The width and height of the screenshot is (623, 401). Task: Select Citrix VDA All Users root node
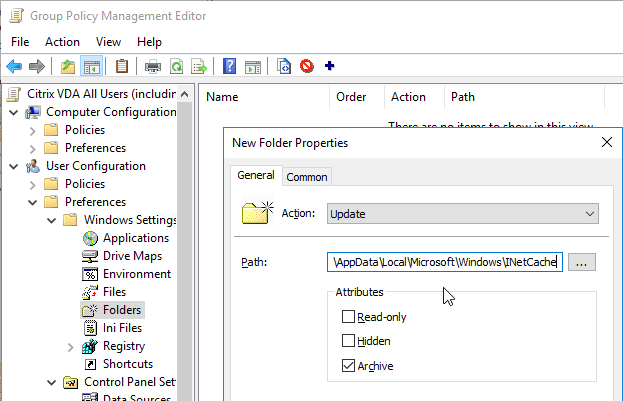101,94
